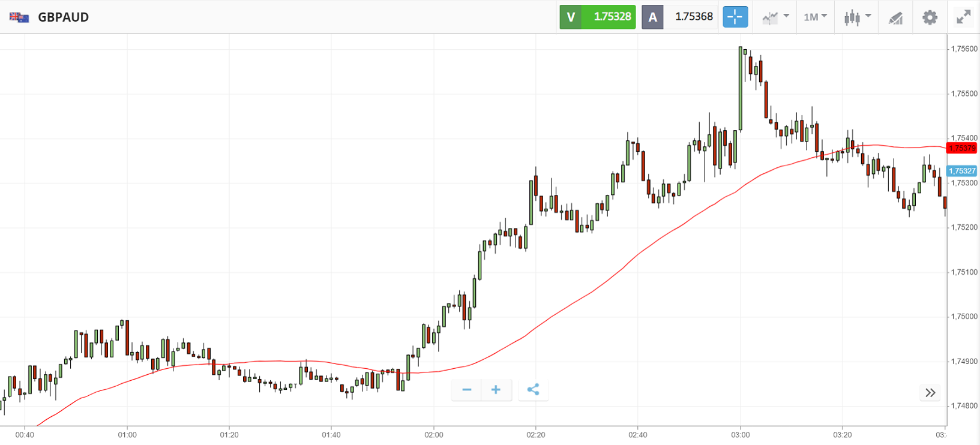Screen dimensions: 980x445
Task: Click the 02:40 time axis label
Action: tap(638, 435)
